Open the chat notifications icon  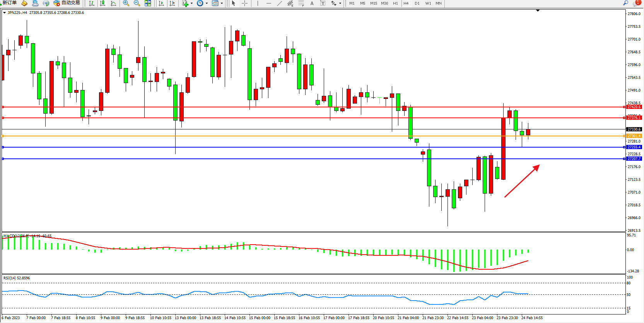click(x=636, y=3)
